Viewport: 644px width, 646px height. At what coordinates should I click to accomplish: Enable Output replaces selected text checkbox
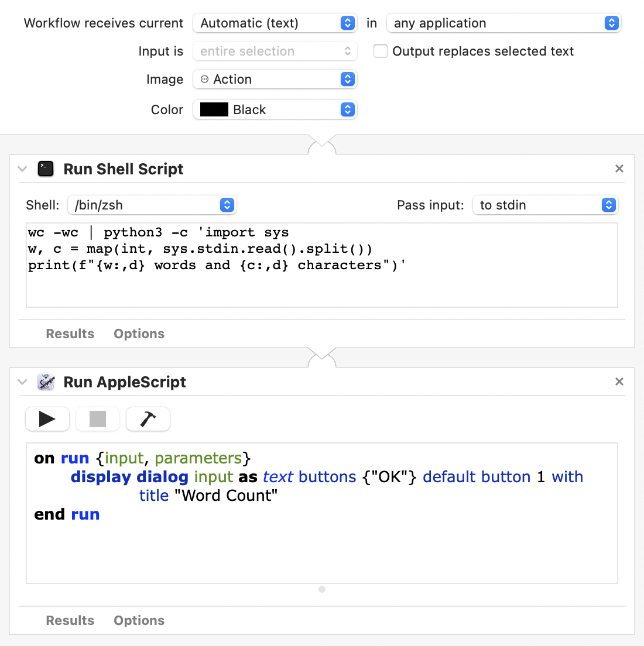pos(380,51)
